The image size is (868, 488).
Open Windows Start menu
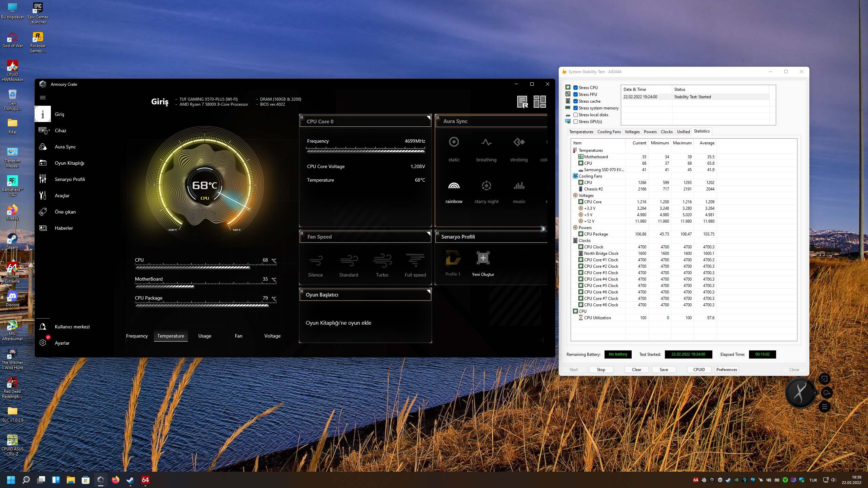(x=11, y=480)
